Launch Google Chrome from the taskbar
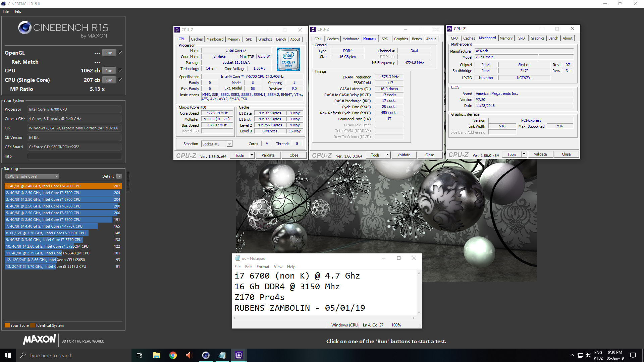 point(173,355)
